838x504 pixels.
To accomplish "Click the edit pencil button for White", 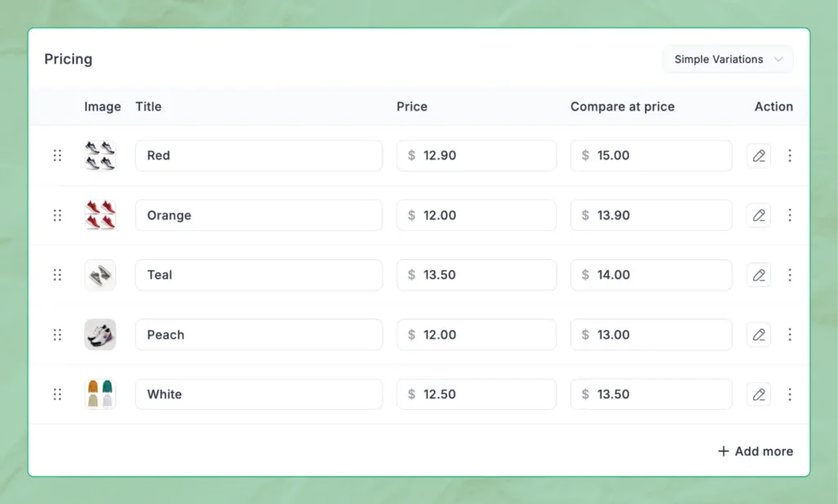I will 759,394.
